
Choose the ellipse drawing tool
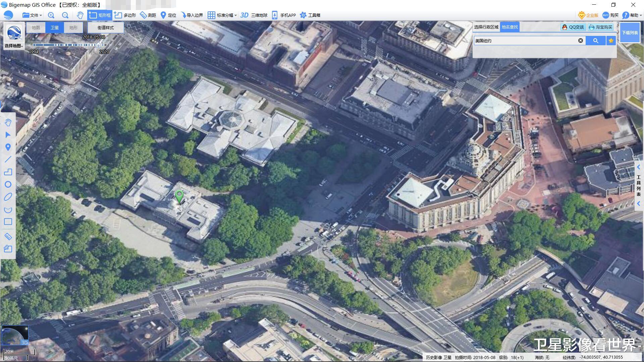click(8, 197)
